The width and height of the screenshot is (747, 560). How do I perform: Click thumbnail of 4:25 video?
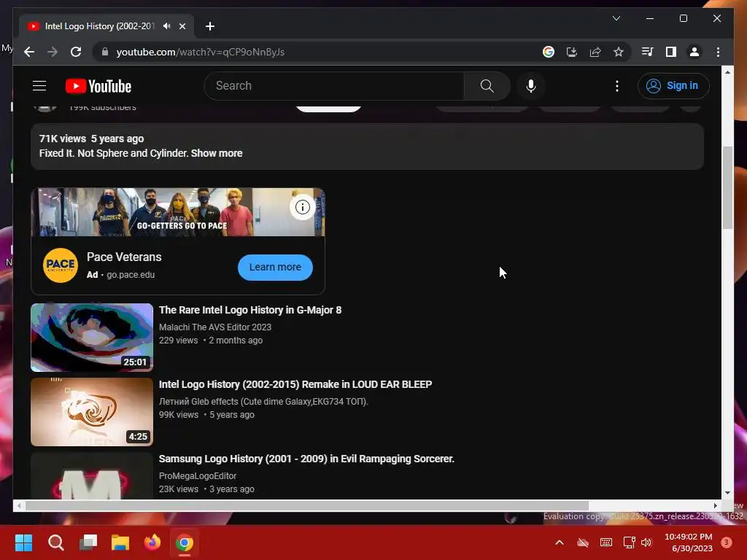pyautogui.click(x=92, y=412)
